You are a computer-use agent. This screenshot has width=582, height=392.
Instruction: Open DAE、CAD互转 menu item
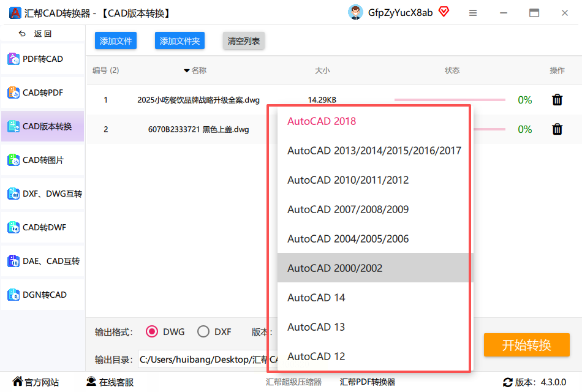[43, 261]
